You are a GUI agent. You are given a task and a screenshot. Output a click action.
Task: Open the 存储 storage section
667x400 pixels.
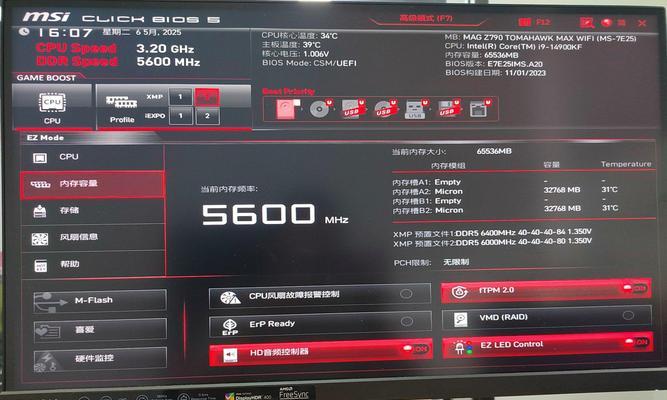tap(93, 211)
